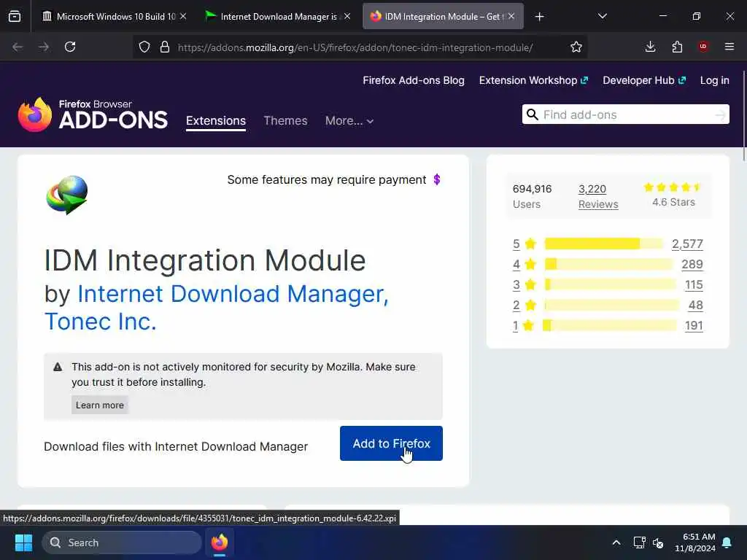The width and height of the screenshot is (747, 560).
Task: Click the search magnifier icon in add-ons box
Action: [x=533, y=114]
